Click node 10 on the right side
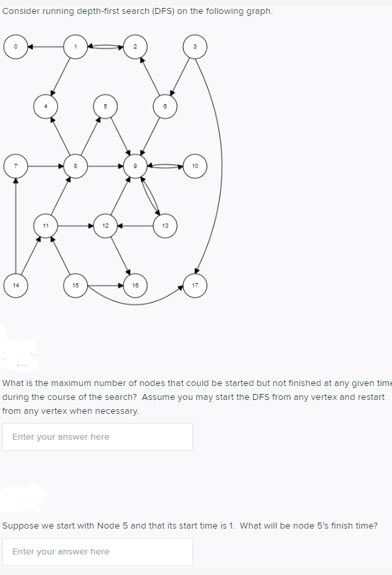392x575 pixels. click(196, 165)
